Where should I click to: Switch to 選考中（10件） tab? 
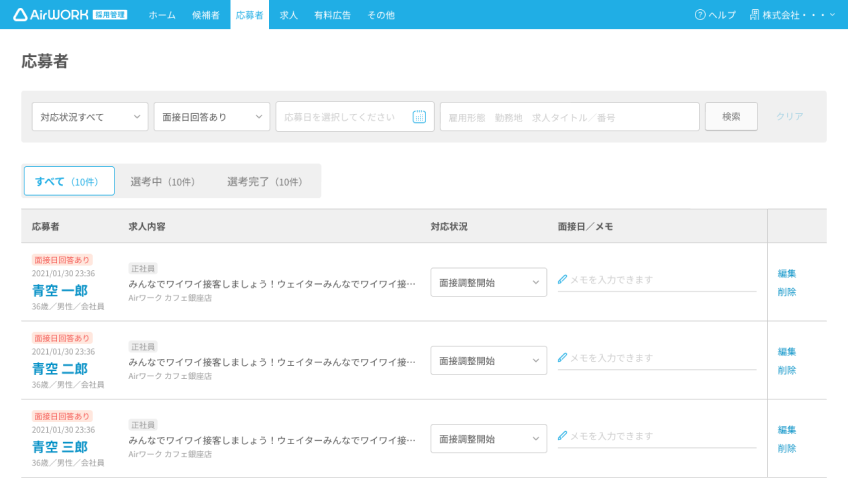point(163,182)
